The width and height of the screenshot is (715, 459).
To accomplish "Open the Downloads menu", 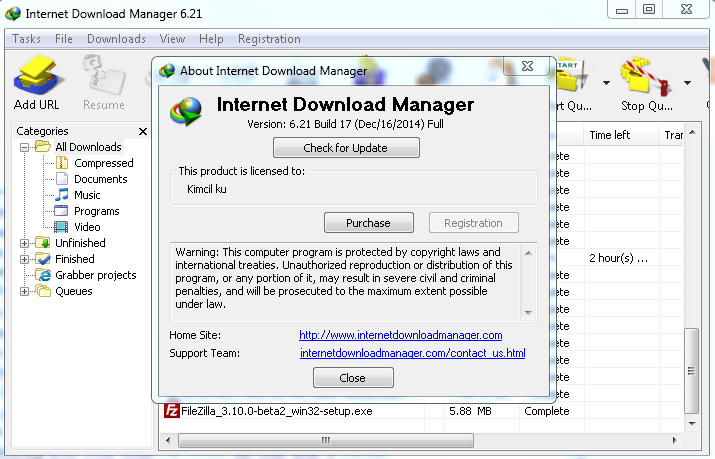I will click(x=116, y=39).
